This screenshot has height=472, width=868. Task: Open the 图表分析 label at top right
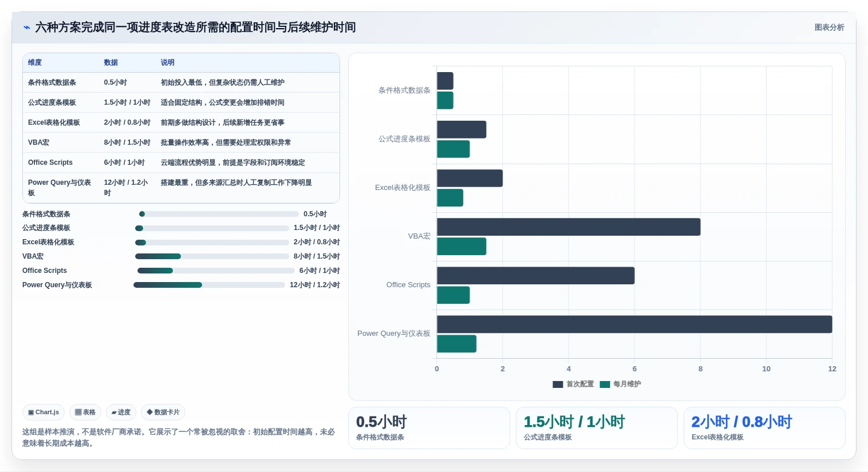pos(829,27)
